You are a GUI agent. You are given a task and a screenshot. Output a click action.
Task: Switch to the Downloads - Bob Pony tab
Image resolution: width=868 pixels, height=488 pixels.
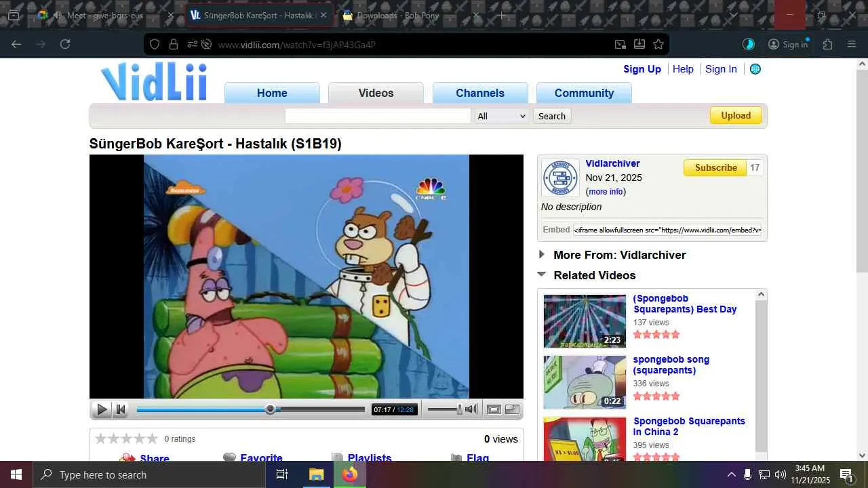[x=406, y=15]
